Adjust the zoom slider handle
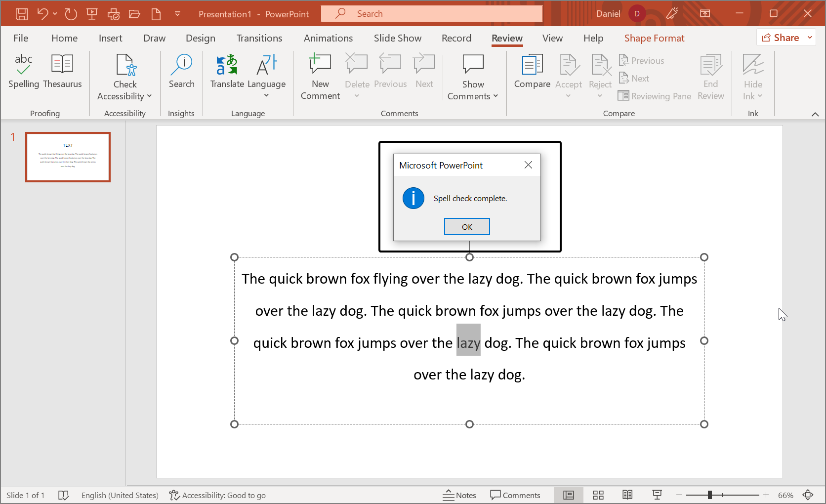Viewport: 826px width, 504px height. click(x=710, y=495)
